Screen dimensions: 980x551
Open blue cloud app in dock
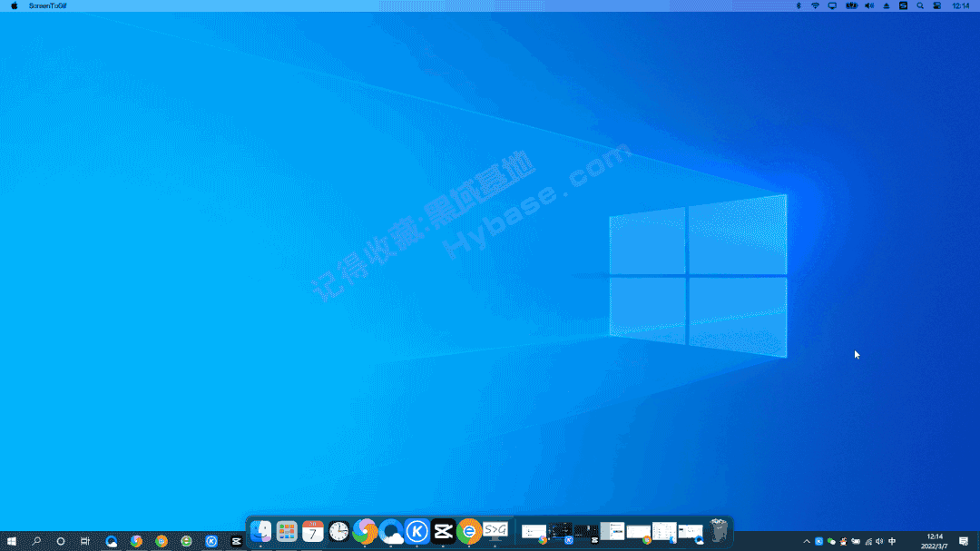pyautogui.click(x=390, y=532)
